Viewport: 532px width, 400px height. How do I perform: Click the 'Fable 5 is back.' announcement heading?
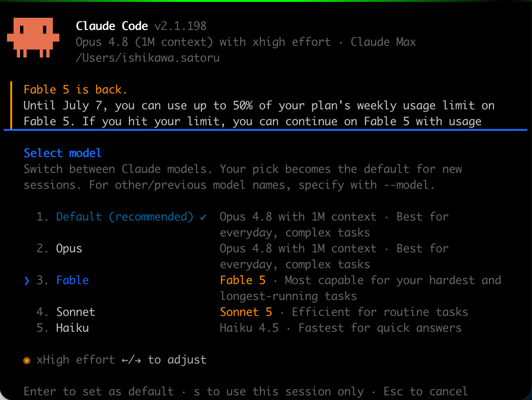[x=75, y=90]
